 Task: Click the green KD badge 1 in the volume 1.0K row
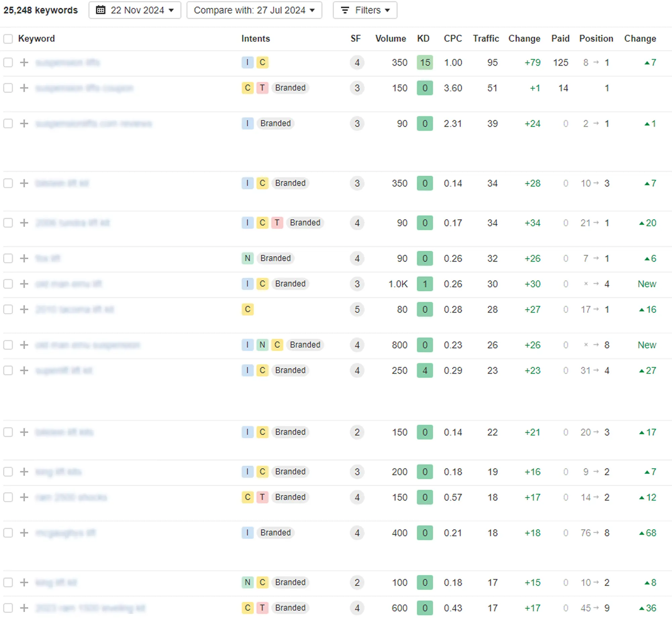(425, 284)
